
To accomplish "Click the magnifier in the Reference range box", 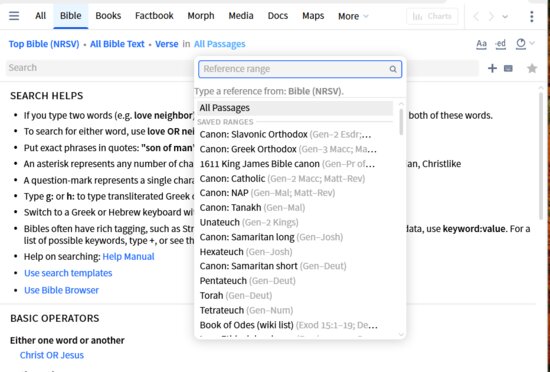I will click(393, 69).
